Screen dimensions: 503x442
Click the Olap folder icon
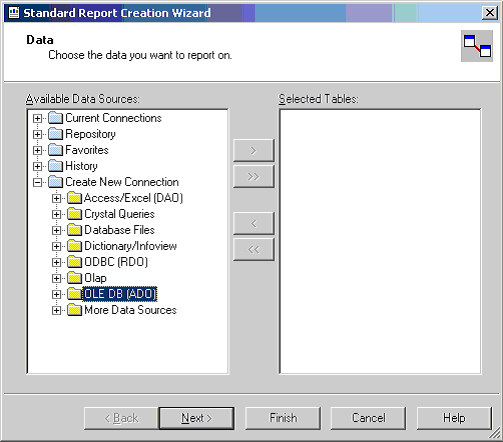tap(74, 278)
